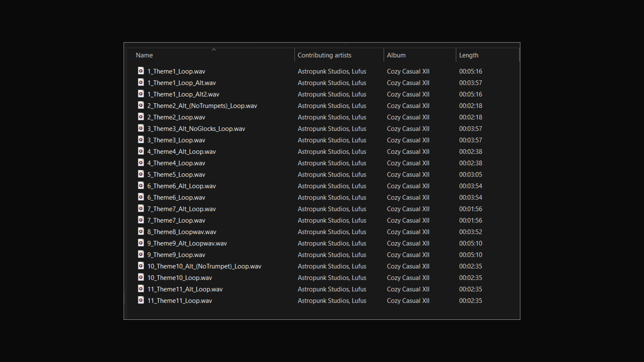Click the icon of 2_Theme2_Loop.wav
Screen dimensions: 644x362
click(x=141, y=117)
